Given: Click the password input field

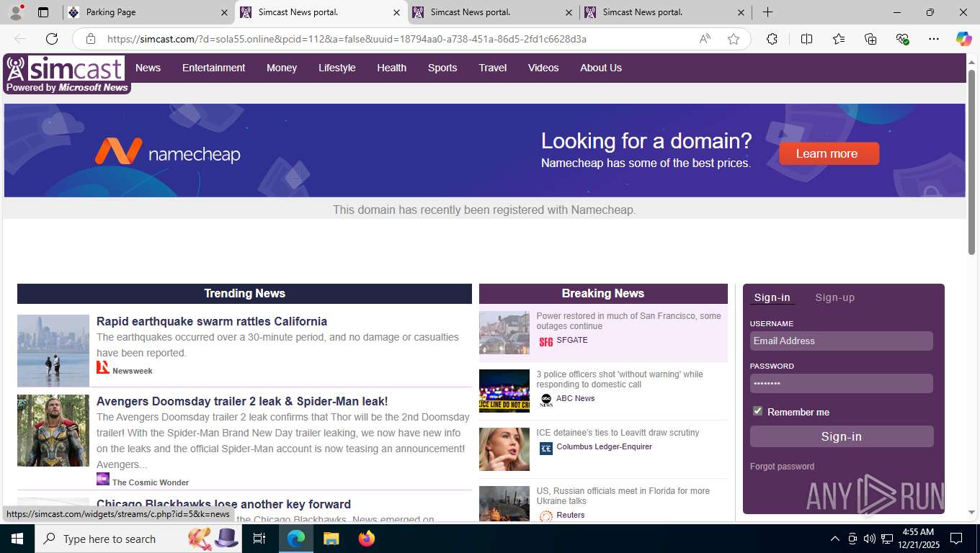Looking at the screenshot, I should pyautogui.click(x=842, y=383).
